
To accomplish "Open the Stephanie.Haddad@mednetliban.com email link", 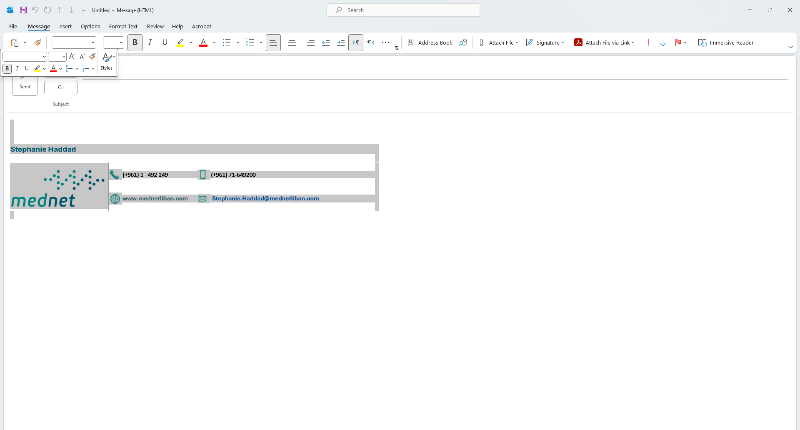I will (x=265, y=199).
